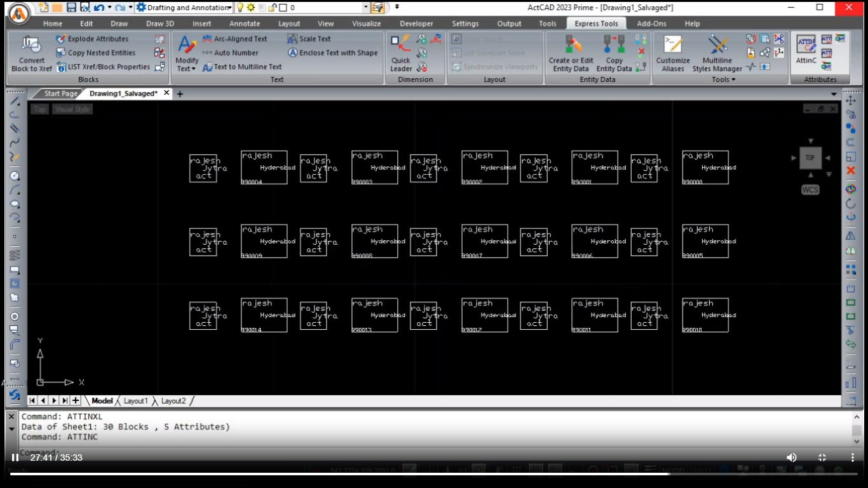Screen dimensions: 868x488
Task: Select Arc-Aligned Text tool
Action: pos(234,39)
